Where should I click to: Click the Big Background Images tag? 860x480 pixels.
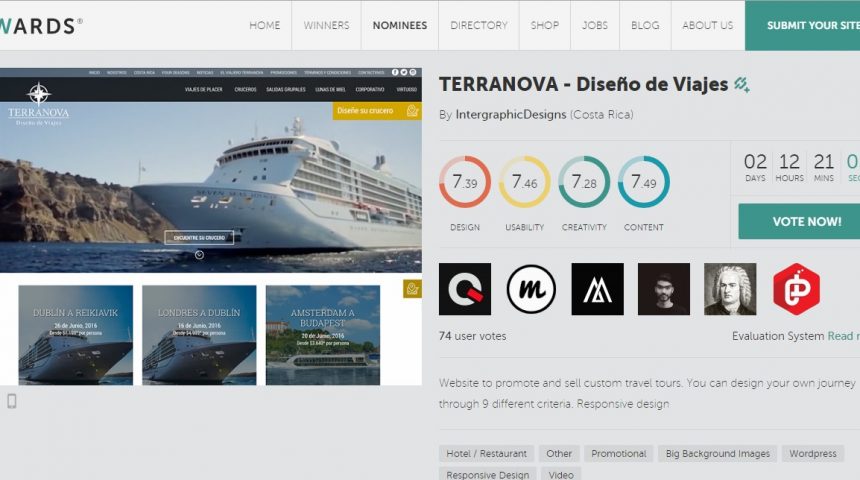[x=718, y=453]
